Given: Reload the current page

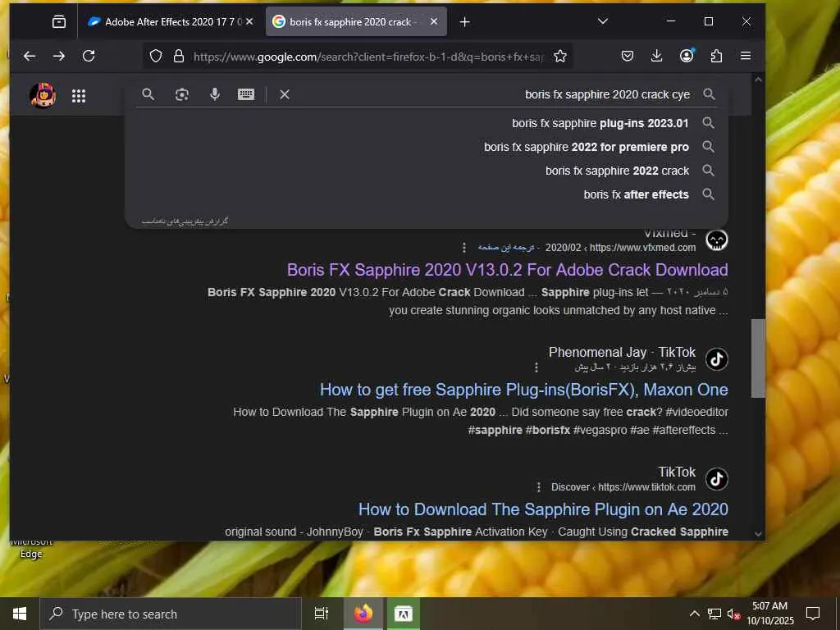Looking at the screenshot, I should click(x=89, y=56).
